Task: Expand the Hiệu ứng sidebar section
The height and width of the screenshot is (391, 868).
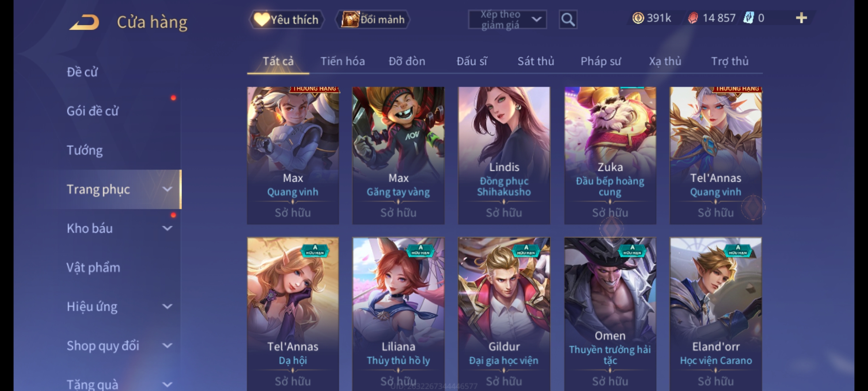Action: coord(167,306)
